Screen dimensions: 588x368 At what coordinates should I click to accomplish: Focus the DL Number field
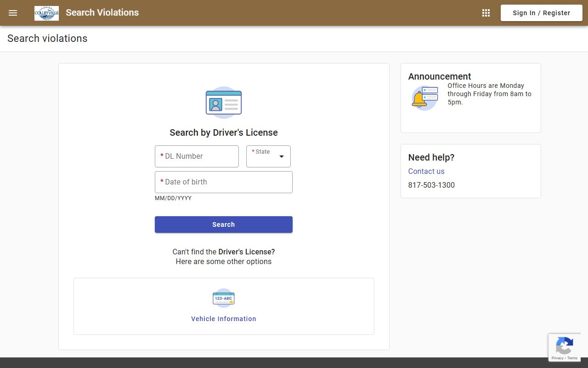click(197, 156)
